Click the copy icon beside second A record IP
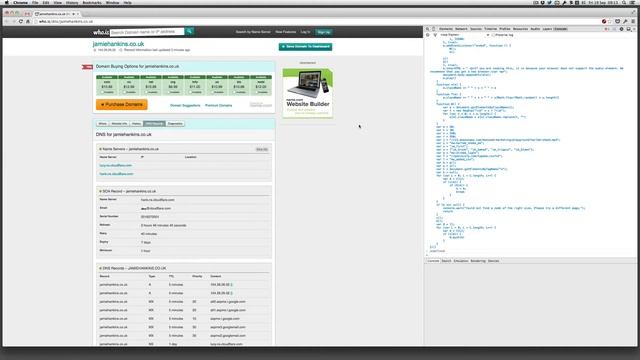 tap(231, 293)
